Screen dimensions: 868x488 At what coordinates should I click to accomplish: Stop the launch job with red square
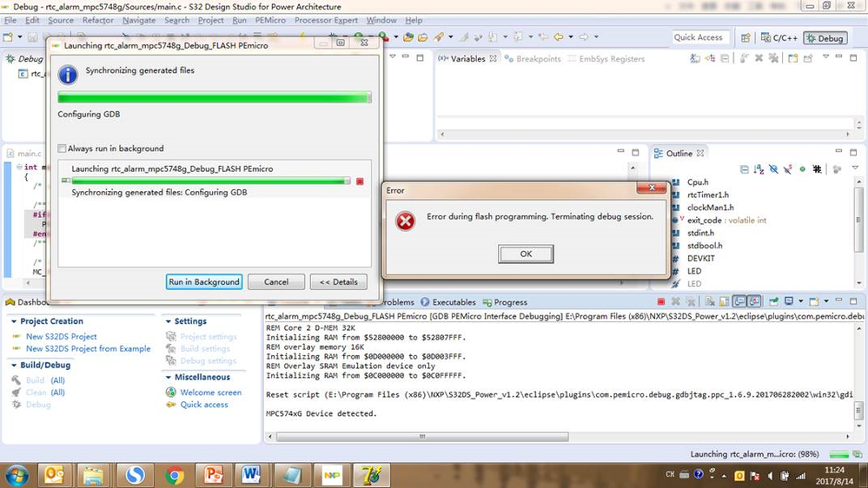tap(360, 181)
